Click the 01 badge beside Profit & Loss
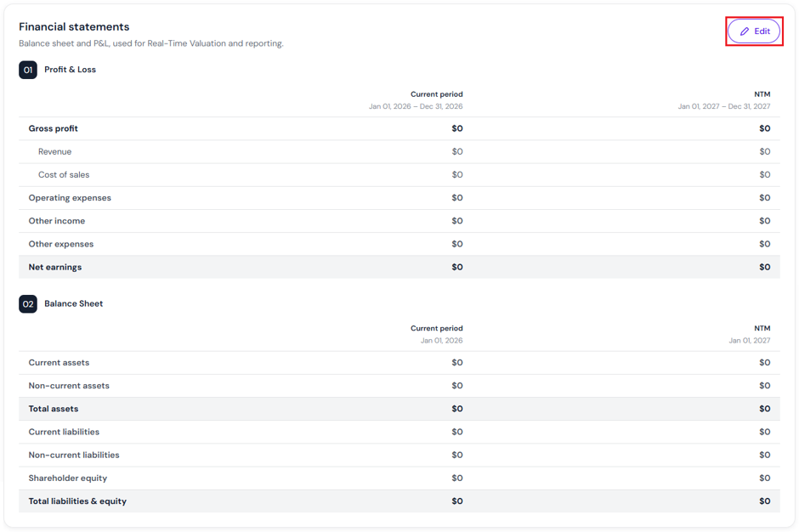 click(28, 70)
